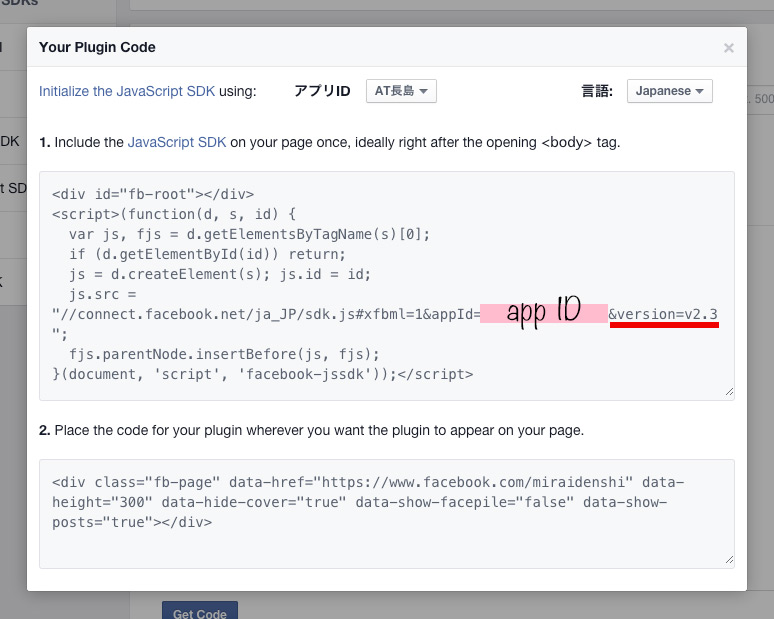The image size is (774, 619).
Task: Click the caret arrow beside Japanese
Action: [x=700, y=92]
